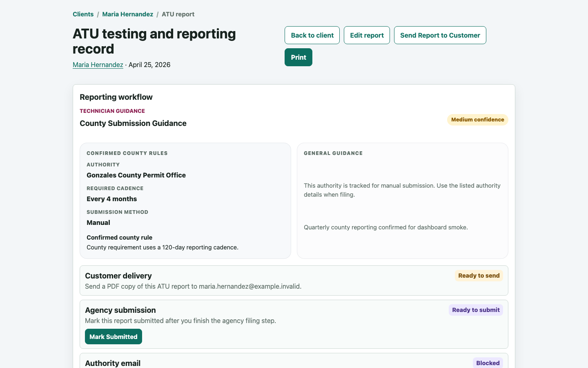Click the Authority label above Gonzales County

pos(103,165)
